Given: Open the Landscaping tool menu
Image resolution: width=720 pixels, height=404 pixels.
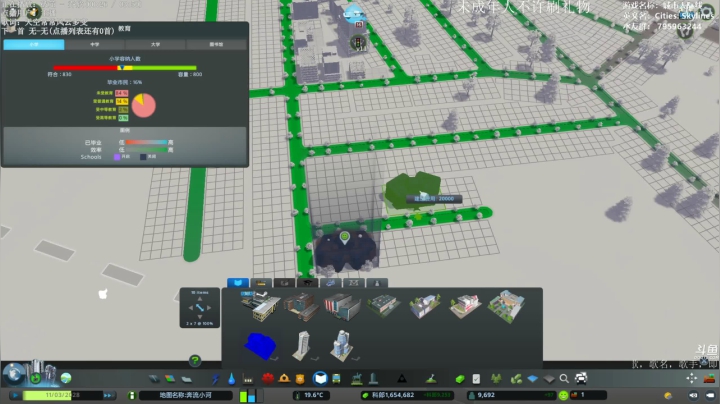Looking at the screenshot, I should pos(431,379).
